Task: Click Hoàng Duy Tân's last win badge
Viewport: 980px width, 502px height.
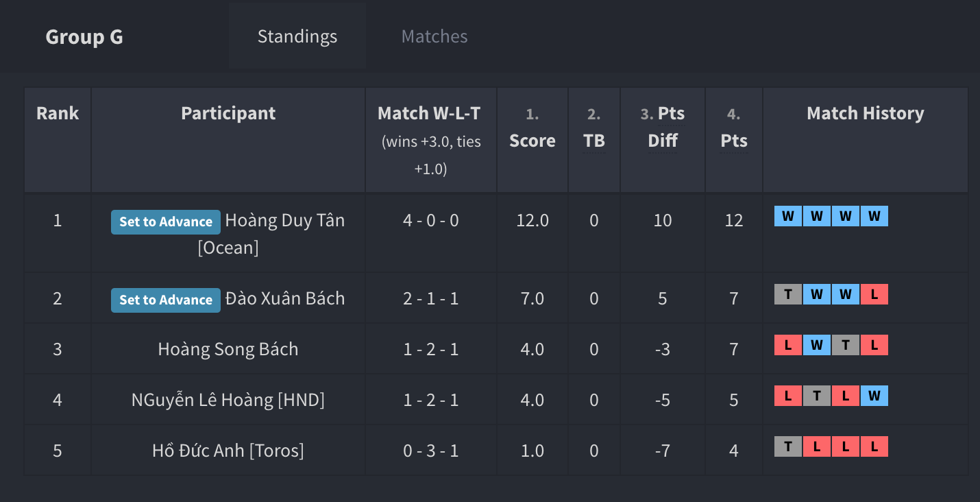Action: (874, 217)
